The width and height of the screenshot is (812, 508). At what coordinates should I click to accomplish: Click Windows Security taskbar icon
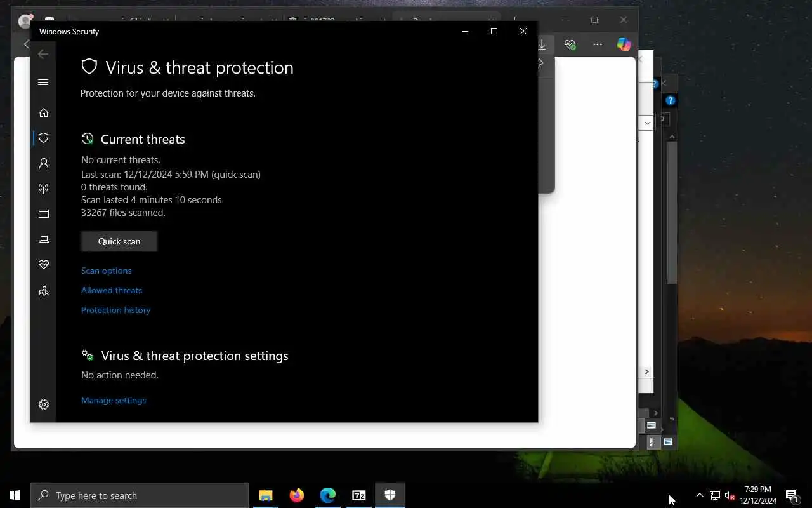click(x=390, y=495)
